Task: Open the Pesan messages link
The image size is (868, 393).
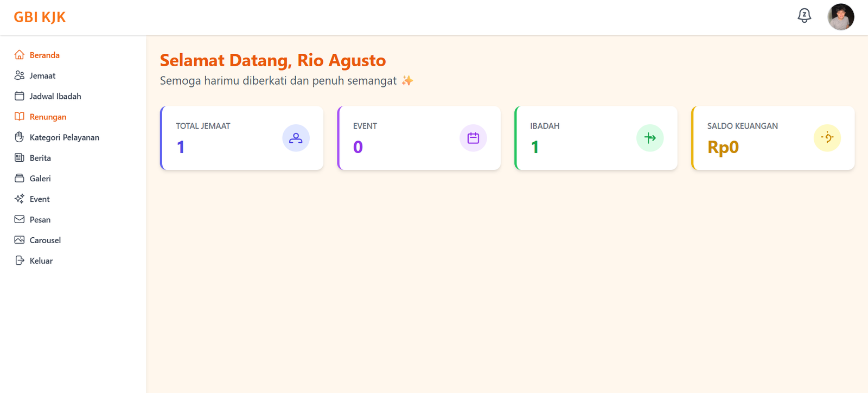Action: [x=40, y=220]
